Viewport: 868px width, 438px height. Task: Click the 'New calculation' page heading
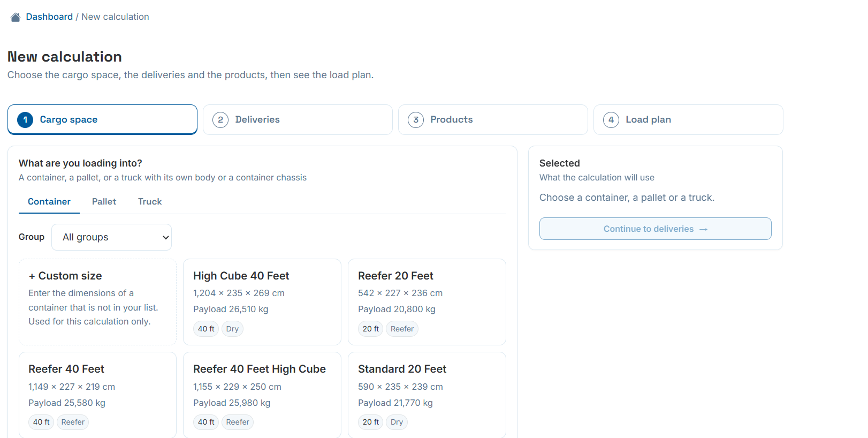coord(65,57)
